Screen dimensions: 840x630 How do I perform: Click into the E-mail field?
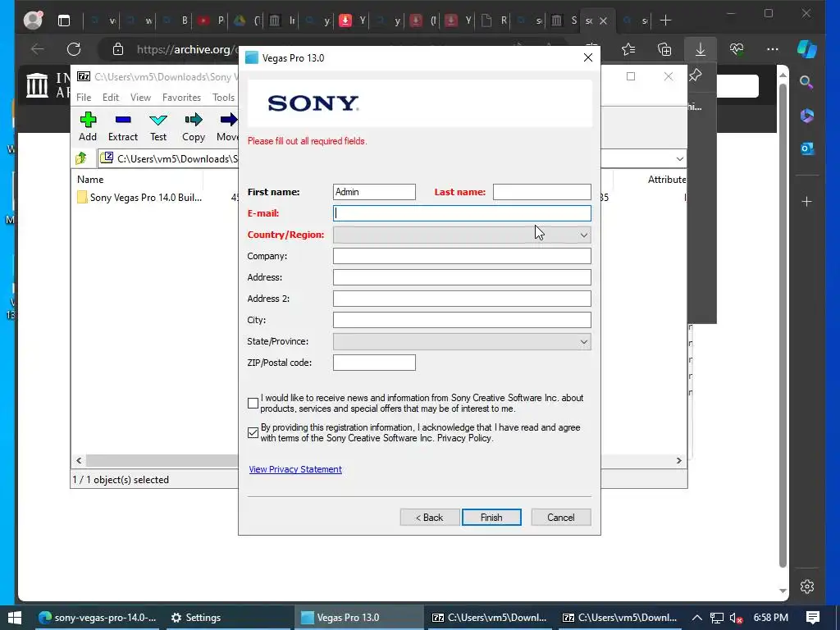coord(462,213)
